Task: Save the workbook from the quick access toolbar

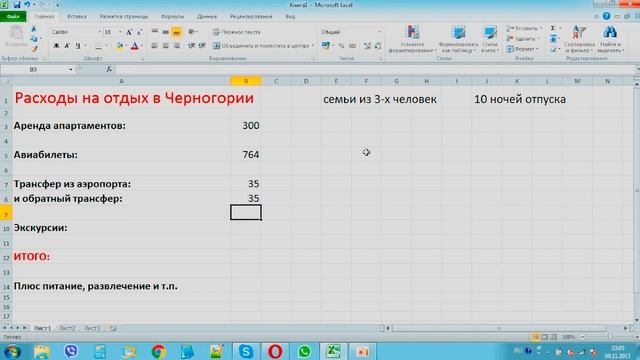Action: pos(17,5)
